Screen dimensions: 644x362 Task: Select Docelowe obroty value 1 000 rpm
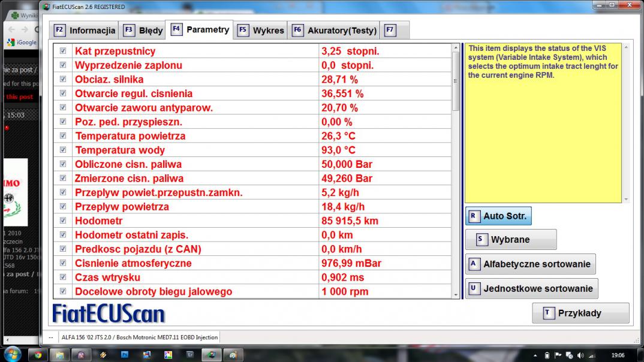pos(345,291)
